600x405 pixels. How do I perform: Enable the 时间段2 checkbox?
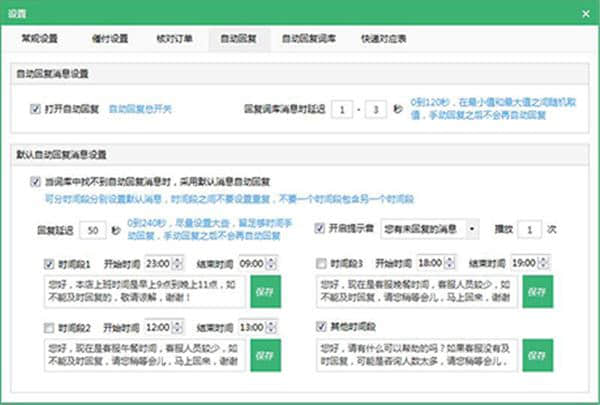tap(50, 327)
